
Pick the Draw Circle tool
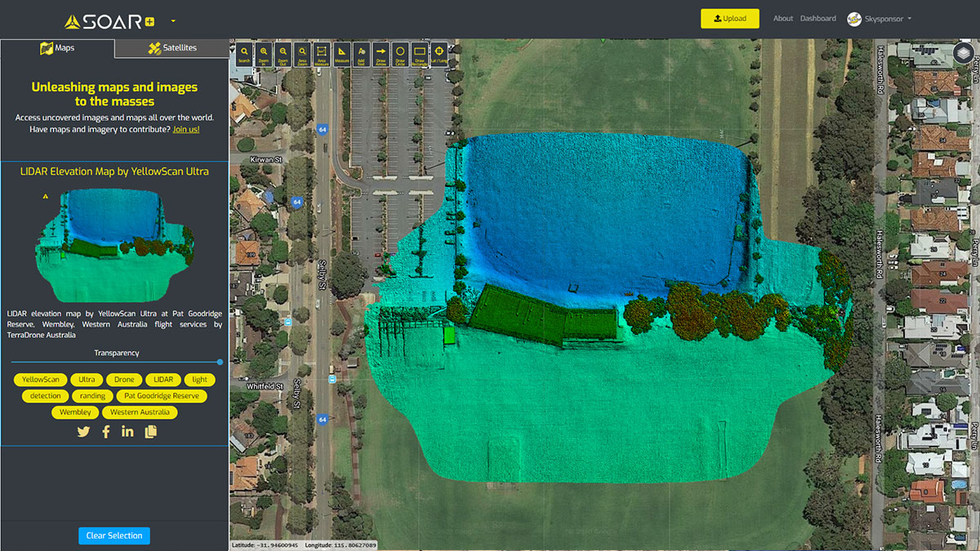point(400,53)
